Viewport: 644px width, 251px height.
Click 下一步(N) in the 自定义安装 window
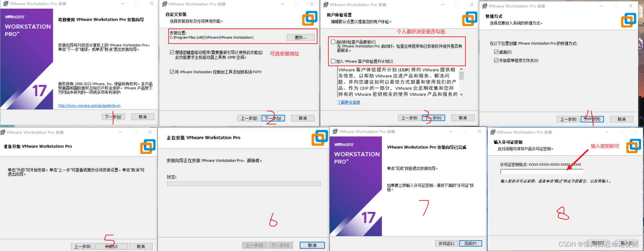click(273, 118)
